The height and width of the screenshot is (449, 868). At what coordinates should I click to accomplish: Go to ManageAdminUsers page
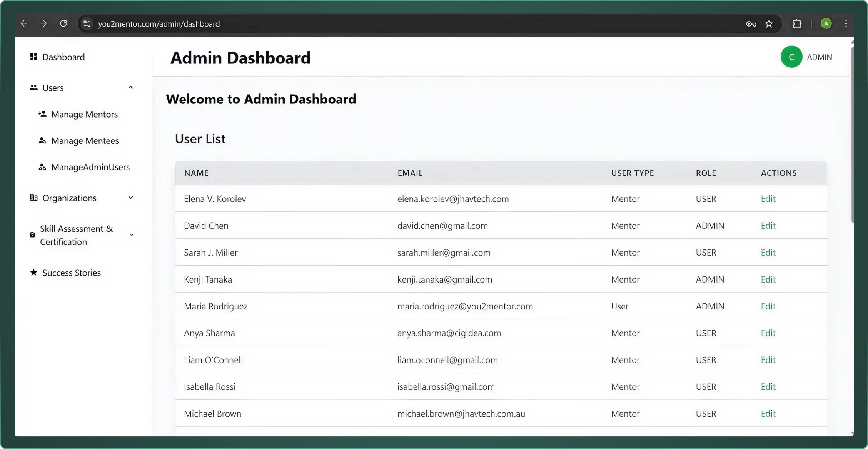tap(90, 167)
